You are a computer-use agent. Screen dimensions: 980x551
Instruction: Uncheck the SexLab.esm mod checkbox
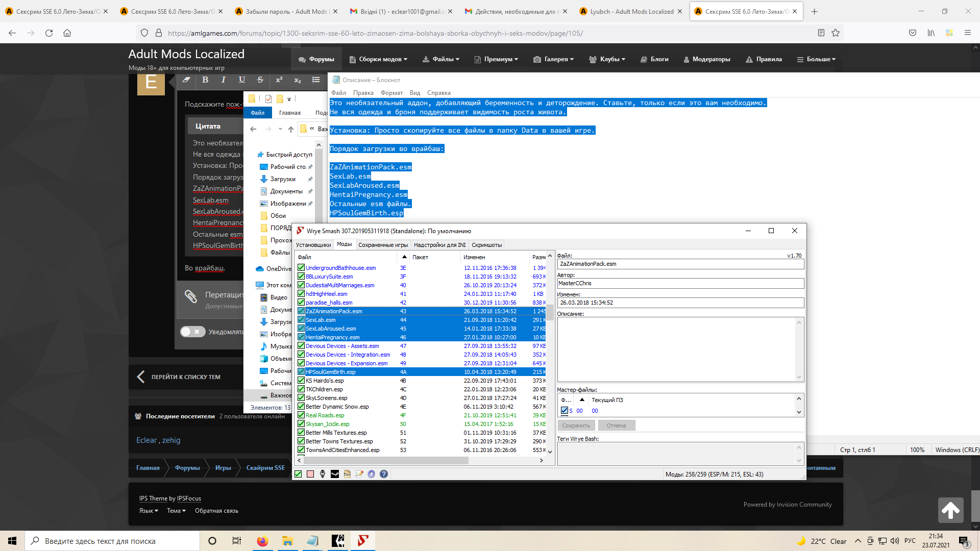point(301,320)
